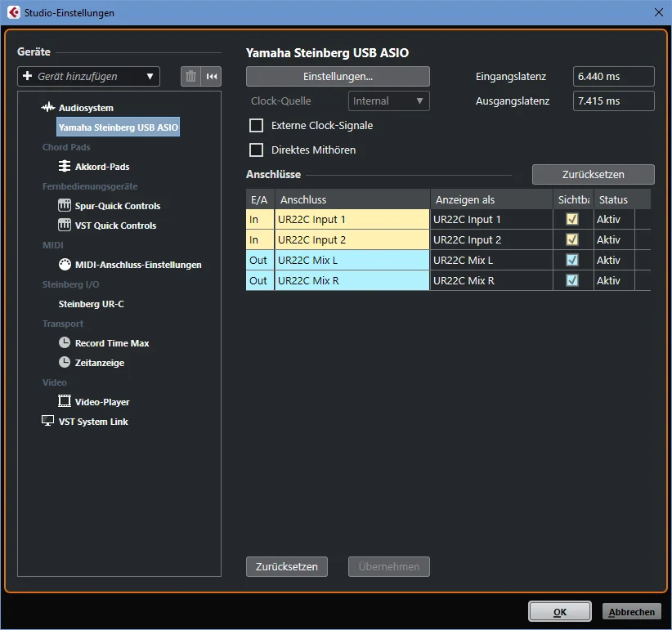Screen dimensions: 672x630
Task: Enable Externe Clock-Signale checkbox
Action: [256, 126]
